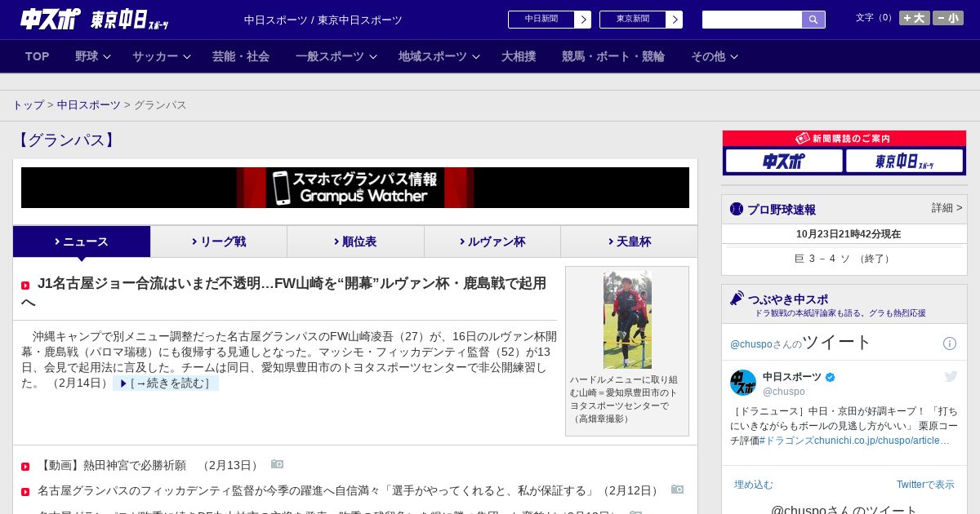Click the verified badge next to 中日スポーツ
Image resolution: width=980 pixels, height=514 pixels.
point(831,378)
